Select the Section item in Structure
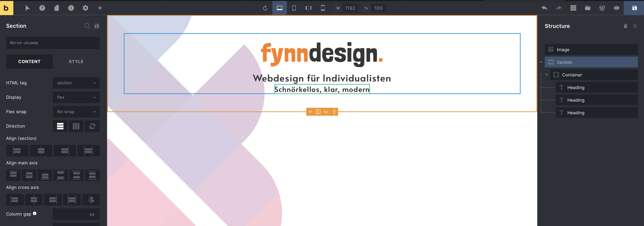 (591, 62)
